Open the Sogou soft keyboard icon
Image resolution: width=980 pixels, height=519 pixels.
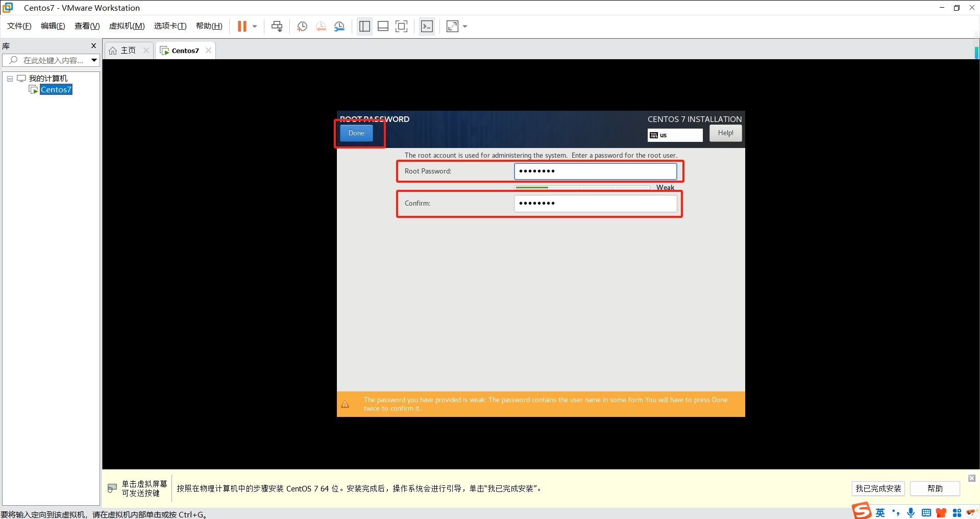[926, 512]
